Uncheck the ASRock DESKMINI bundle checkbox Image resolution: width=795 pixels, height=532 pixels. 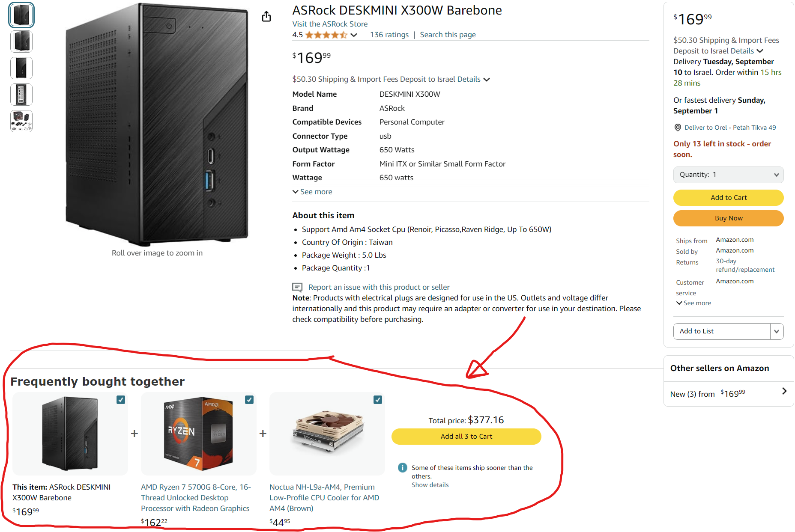tap(121, 400)
